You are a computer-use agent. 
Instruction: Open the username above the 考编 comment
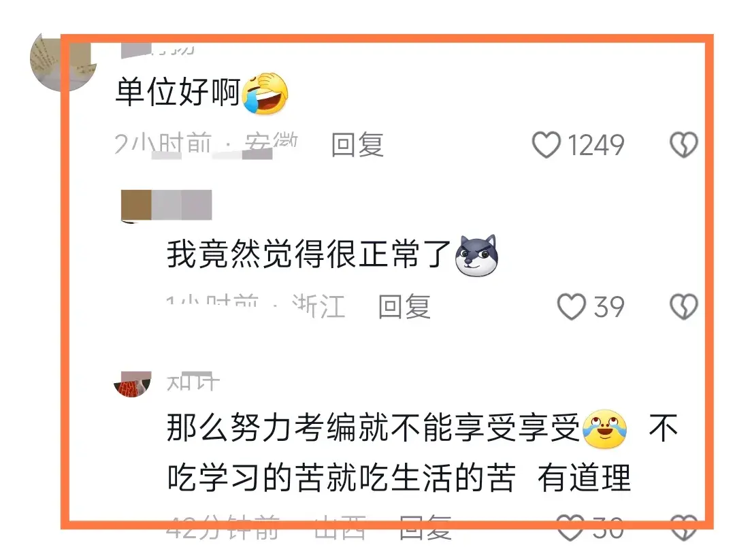pos(193,382)
